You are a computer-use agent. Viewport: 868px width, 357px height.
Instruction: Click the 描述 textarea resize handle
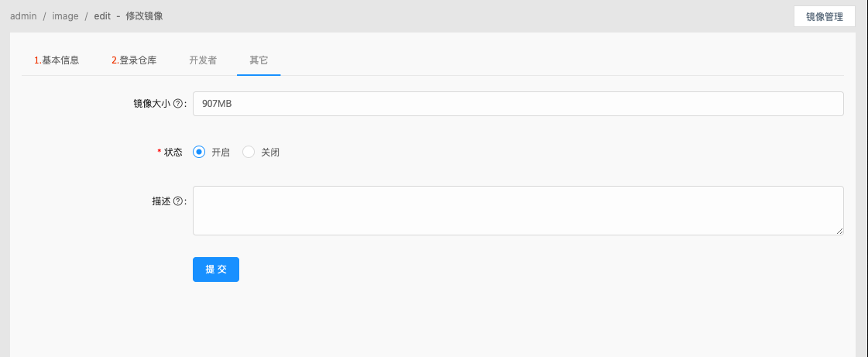click(x=839, y=231)
